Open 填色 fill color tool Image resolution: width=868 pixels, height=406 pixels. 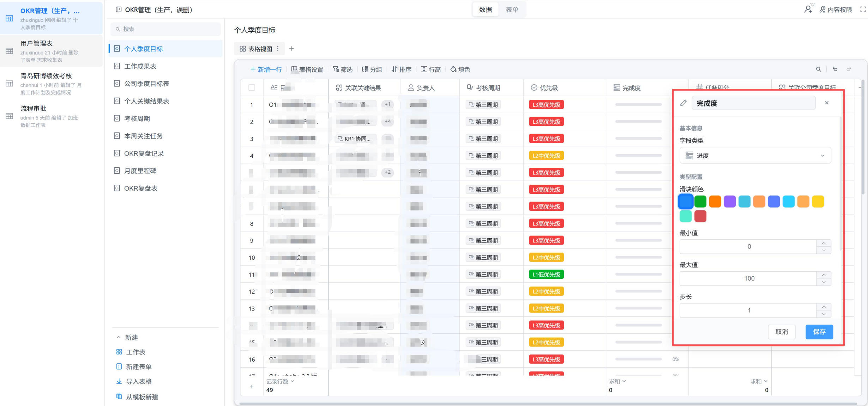pyautogui.click(x=460, y=69)
